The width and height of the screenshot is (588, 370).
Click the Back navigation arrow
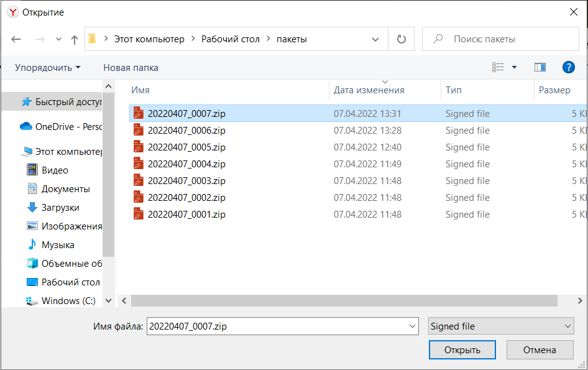coord(16,39)
